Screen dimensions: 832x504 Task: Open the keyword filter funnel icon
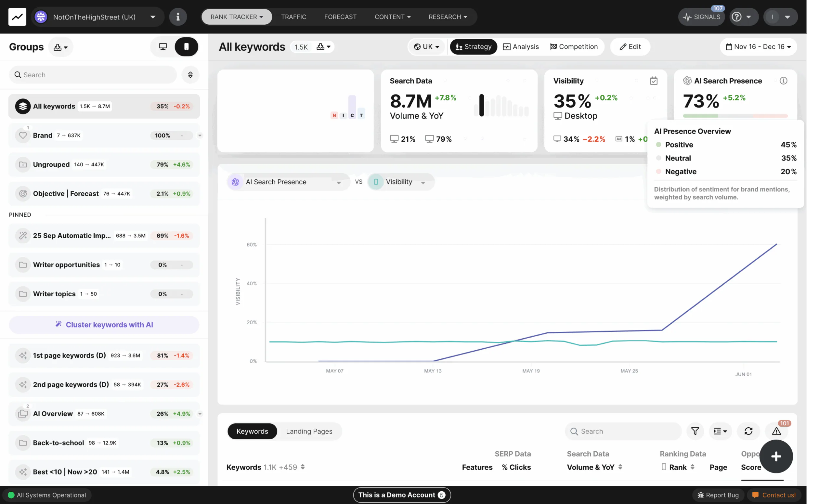695,431
